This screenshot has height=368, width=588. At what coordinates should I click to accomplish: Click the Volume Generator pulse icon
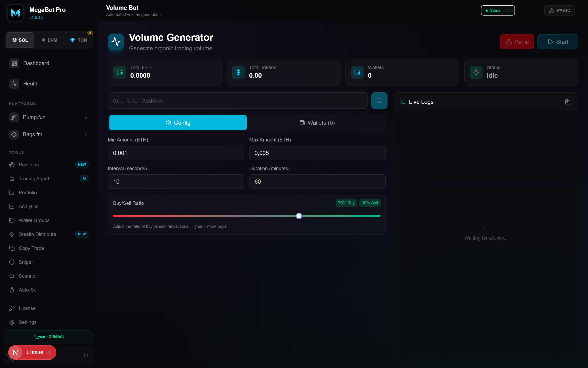pyautogui.click(x=116, y=42)
